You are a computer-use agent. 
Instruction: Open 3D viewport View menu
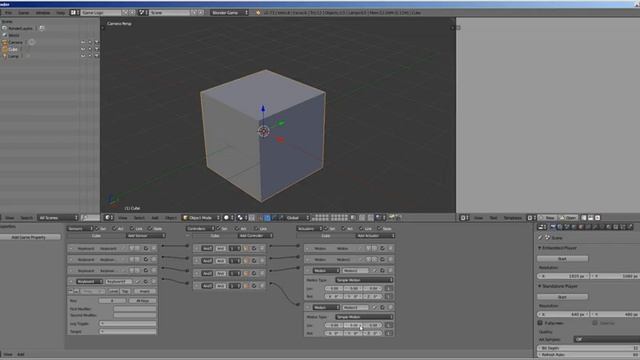[122, 218]
